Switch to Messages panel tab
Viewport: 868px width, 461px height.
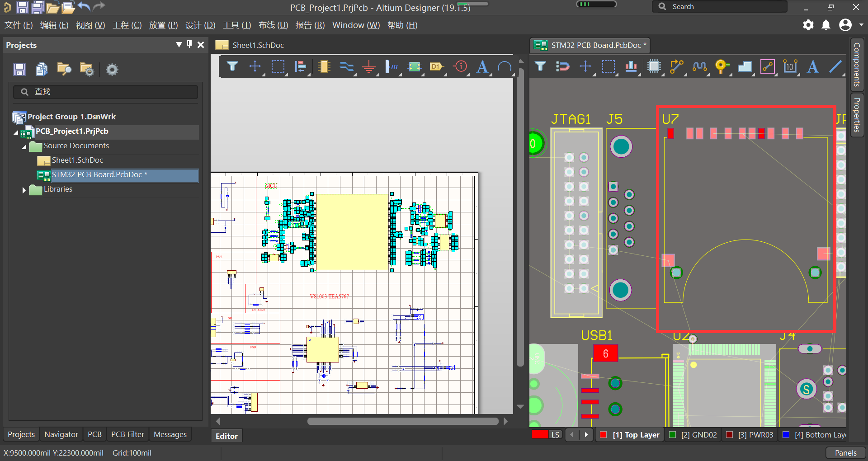(x=170, y=434)
